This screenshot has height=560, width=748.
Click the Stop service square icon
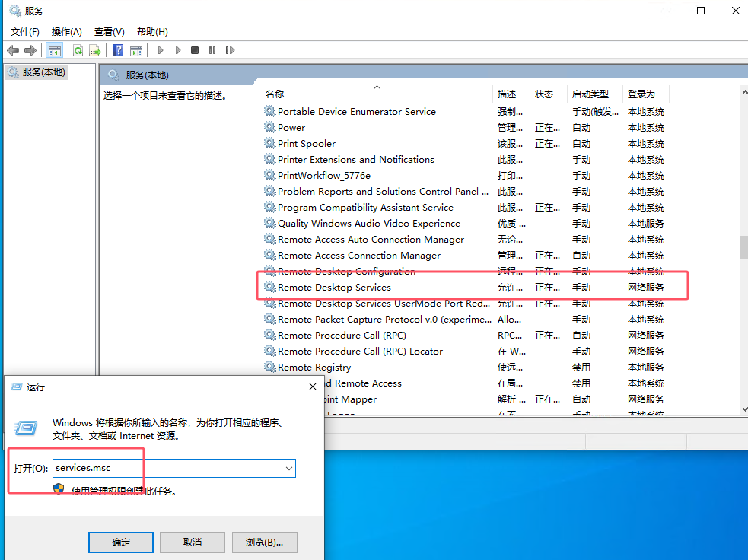pyautogui.click(x=195, y=50)
